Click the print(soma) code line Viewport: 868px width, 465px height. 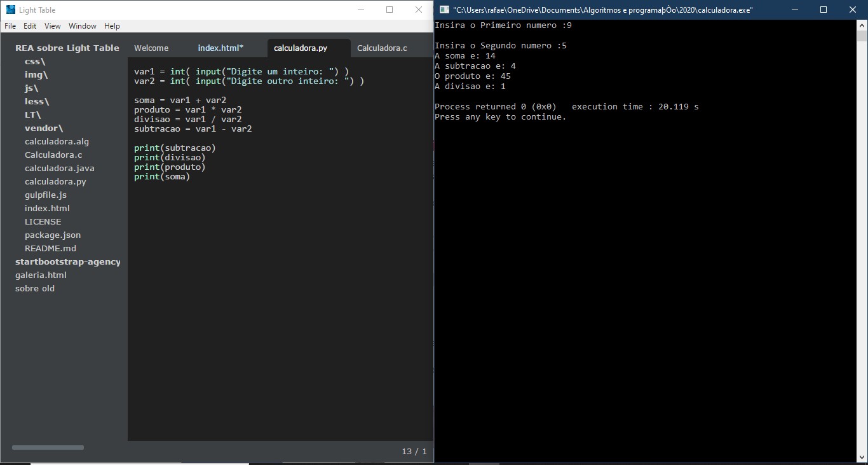coord(162,177)
